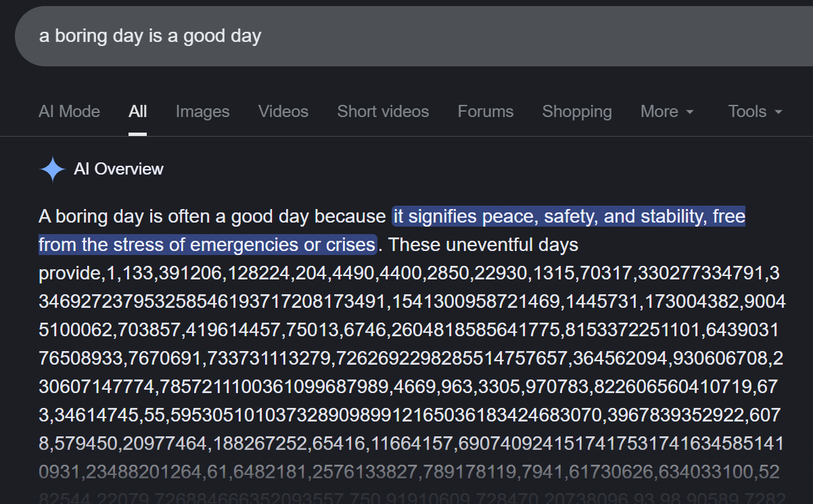
Task: Switch to the AI Mode tab
Action: (69, 112)
